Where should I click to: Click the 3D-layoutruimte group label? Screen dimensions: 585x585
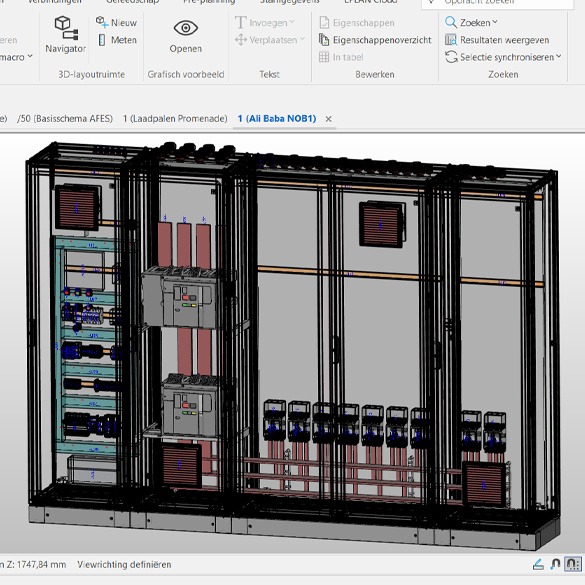pos(92,74)
